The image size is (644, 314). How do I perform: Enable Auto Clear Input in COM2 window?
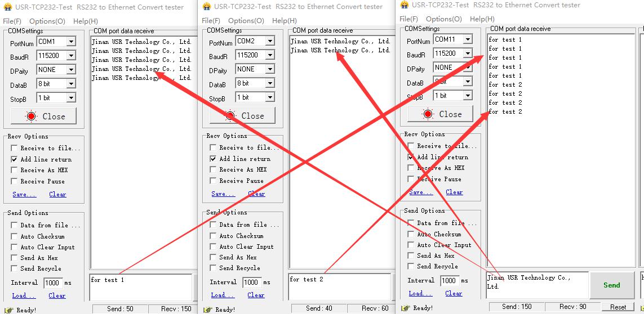click(x=213, y=246)
